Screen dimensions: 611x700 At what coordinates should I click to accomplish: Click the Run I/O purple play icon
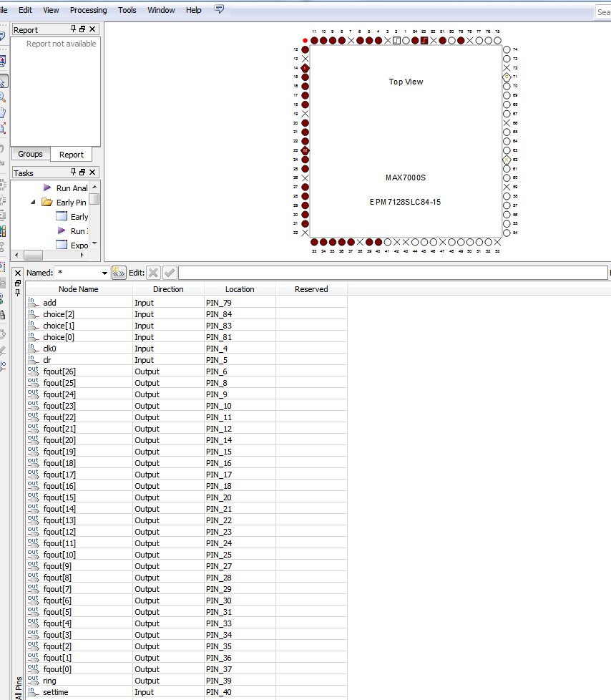click(62, 230)
